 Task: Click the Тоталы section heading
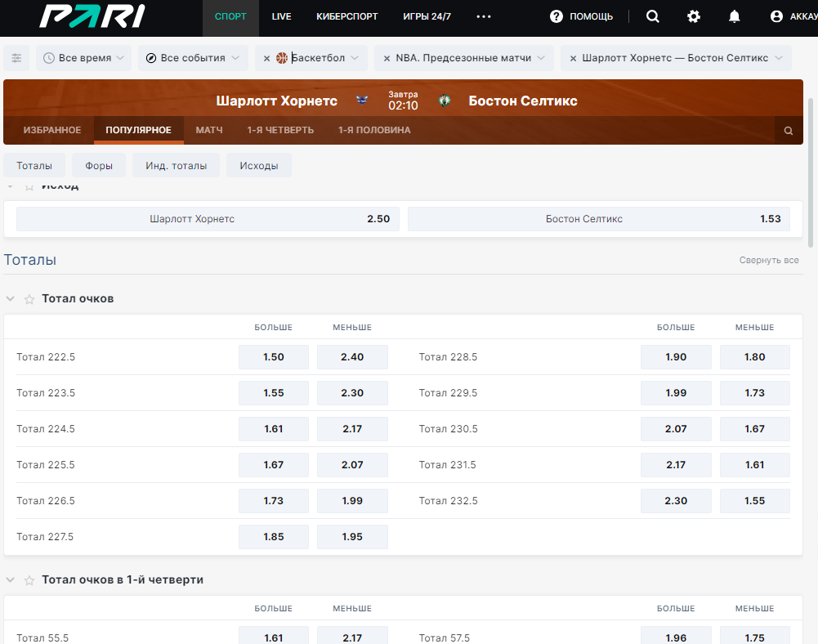pyautogui.click(x=30, y=260)
